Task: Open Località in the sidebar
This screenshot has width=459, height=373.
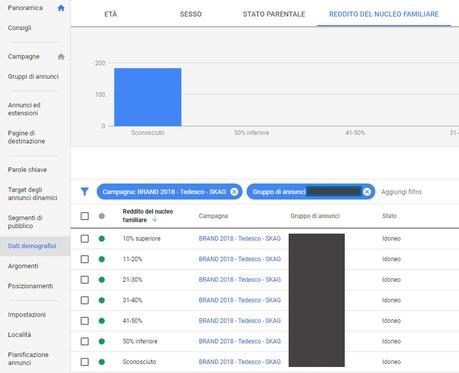Action: [19, 335]
